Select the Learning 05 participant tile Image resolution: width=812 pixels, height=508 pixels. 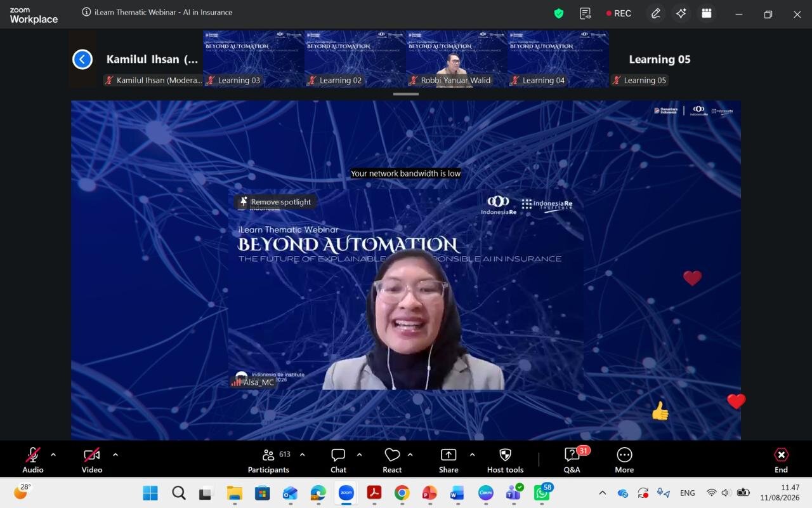tap(660, 59)
